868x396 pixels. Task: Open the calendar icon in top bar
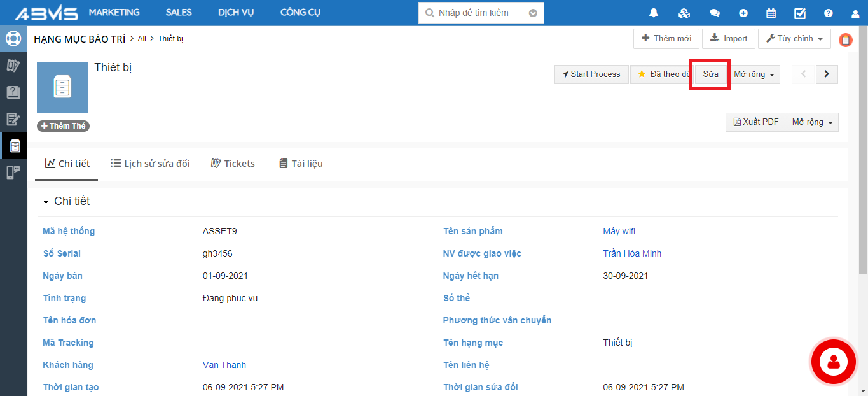click(771, 13)
